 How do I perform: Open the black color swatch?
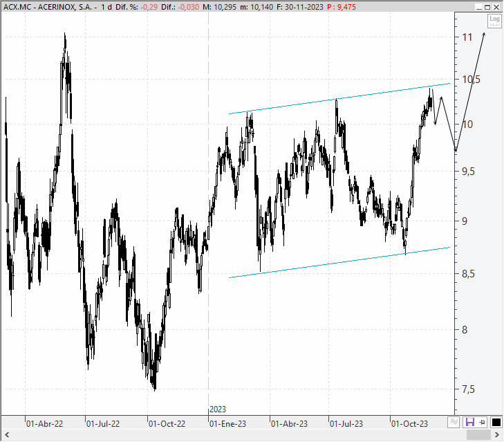point(496,422)
